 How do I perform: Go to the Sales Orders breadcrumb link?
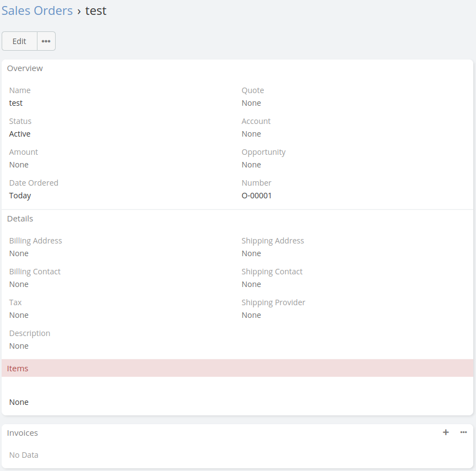pyautogui.click(x=37, y=11)
